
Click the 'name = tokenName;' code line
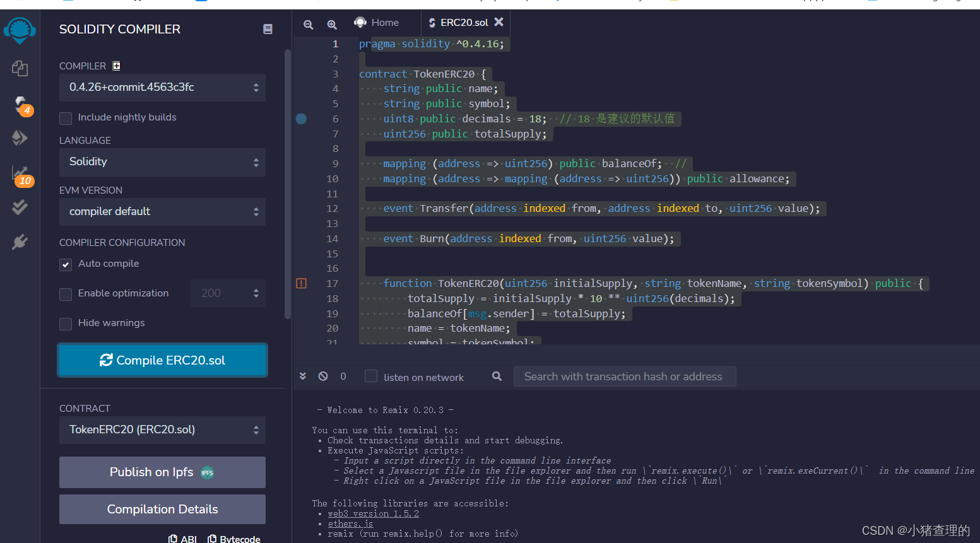tap(459, 328)
